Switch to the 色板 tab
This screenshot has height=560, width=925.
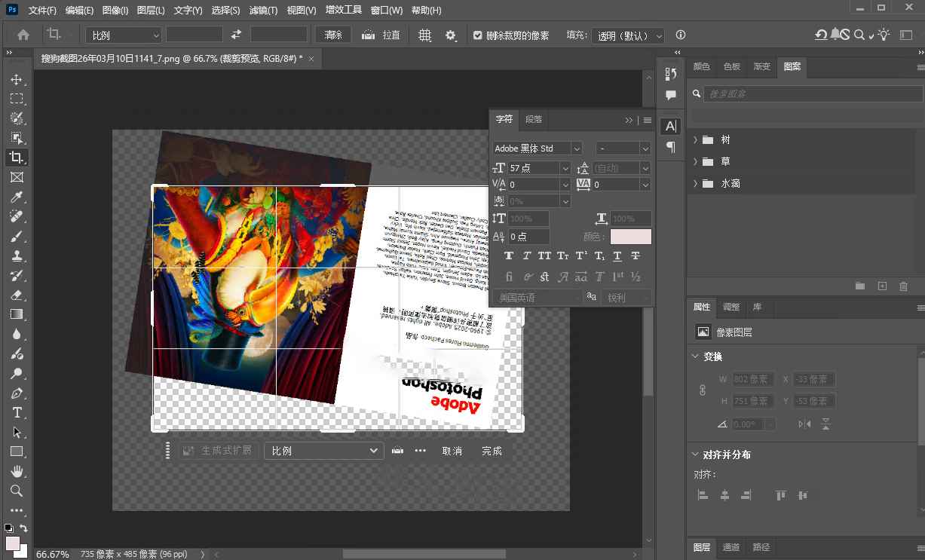tap(732, 66)
